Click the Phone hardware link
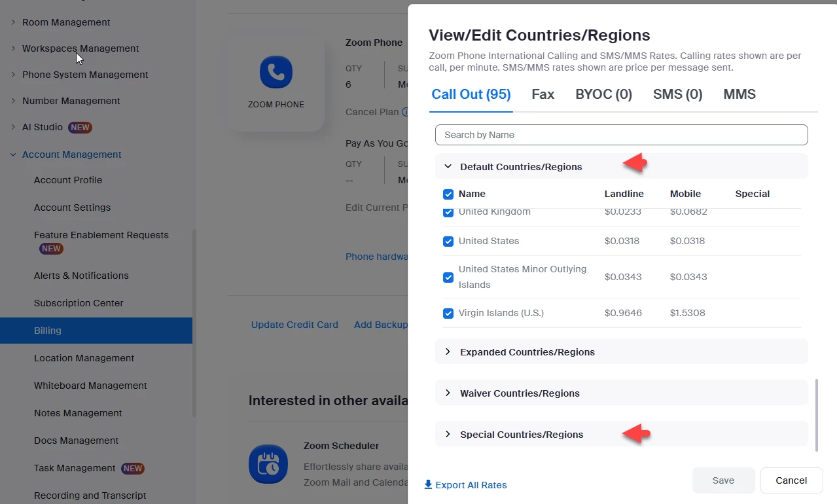The height and width of the screenshot is (504, 837). (376, 257)
